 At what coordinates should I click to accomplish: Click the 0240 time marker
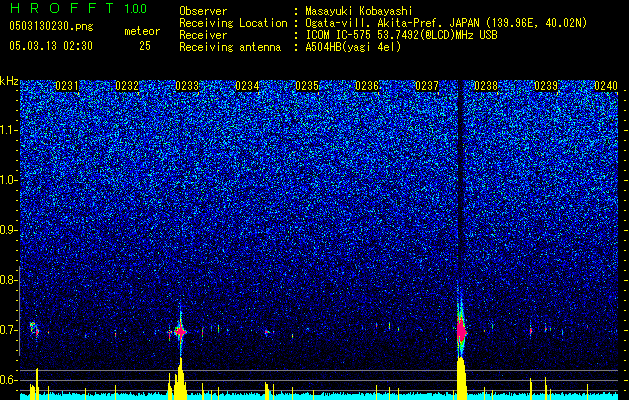point(606,86)
